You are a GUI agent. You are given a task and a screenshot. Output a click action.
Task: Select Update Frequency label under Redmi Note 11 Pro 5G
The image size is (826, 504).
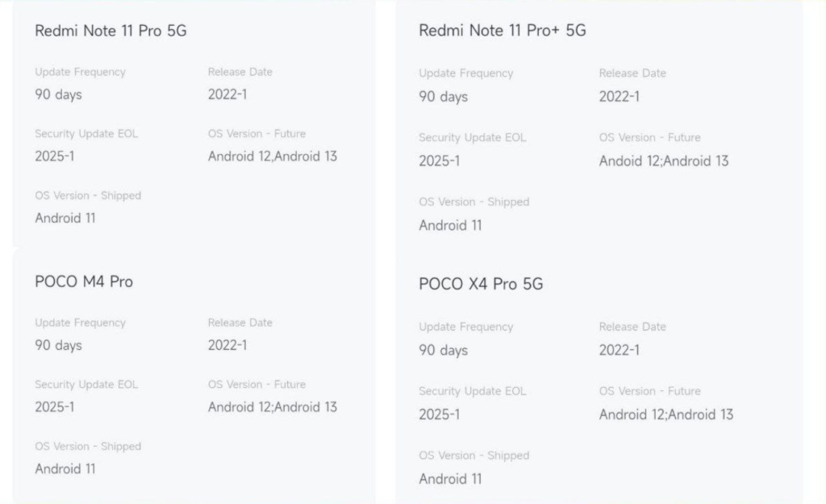click(x=80, y=72)
